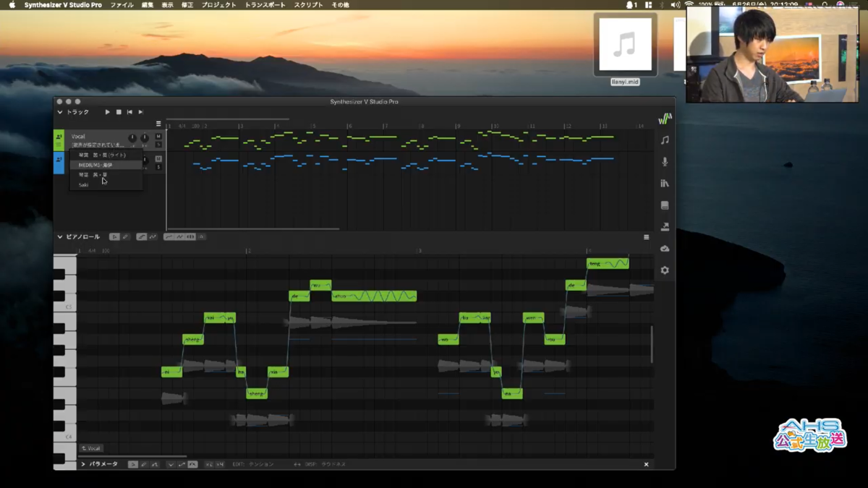Screen dimensions: 868x488
Task: Select parameter panel pencil tool
Action: 144,464
